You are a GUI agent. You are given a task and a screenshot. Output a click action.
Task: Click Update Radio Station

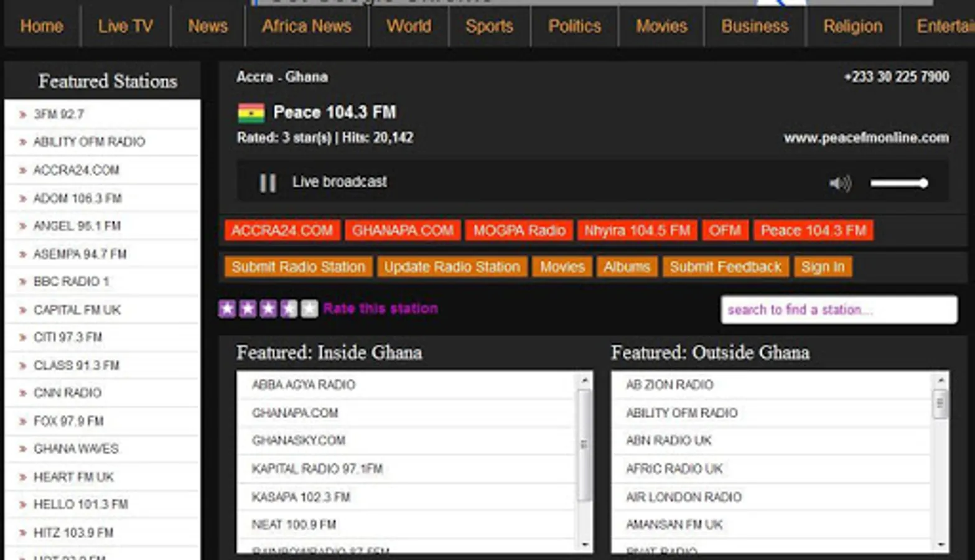452,267
